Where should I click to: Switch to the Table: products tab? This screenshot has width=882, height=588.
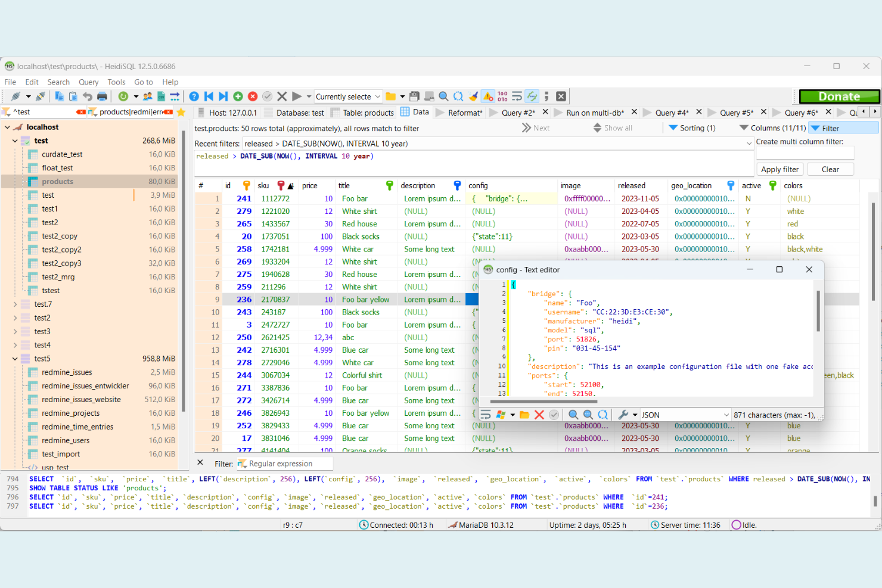(362, 112)
